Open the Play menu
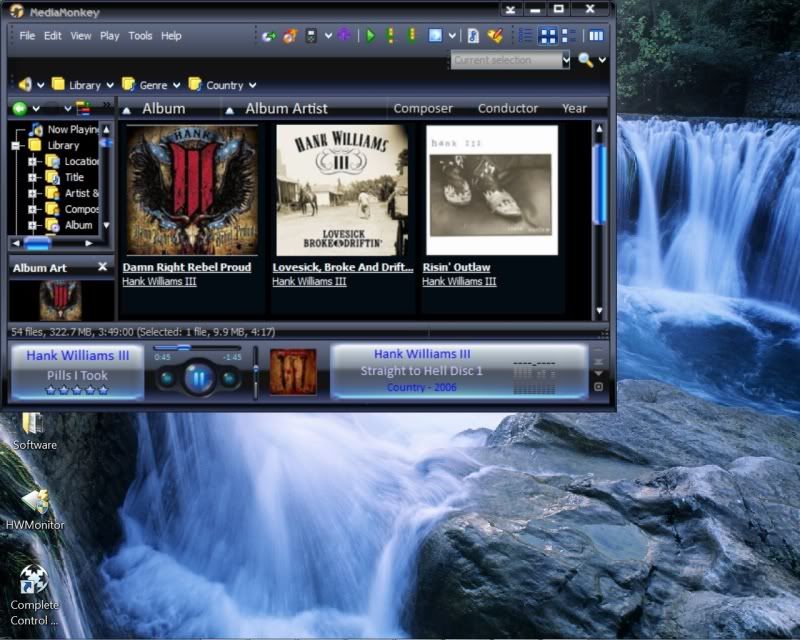Screen dimensions: 800x640 pyautogui.click(x=109, y=36)
